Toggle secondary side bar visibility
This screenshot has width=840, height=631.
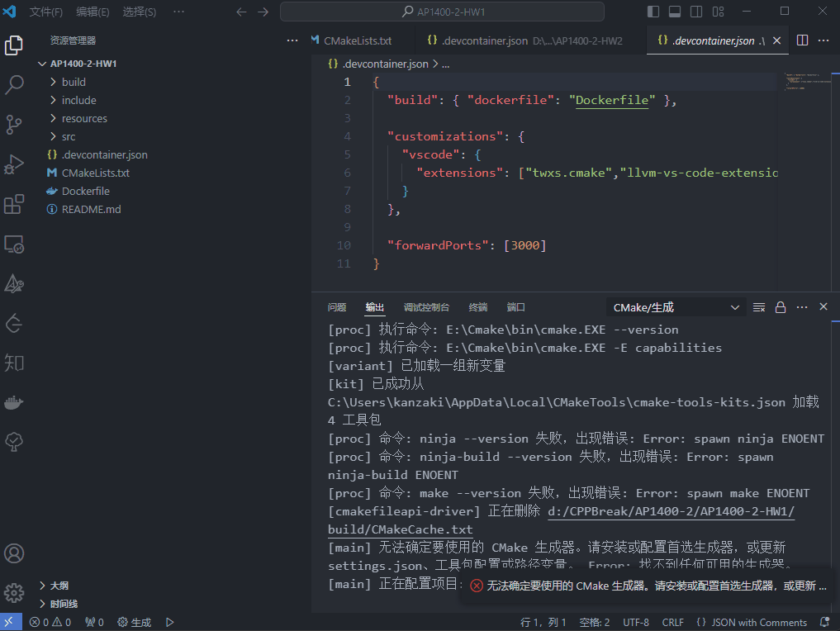(x=696, y=12)
